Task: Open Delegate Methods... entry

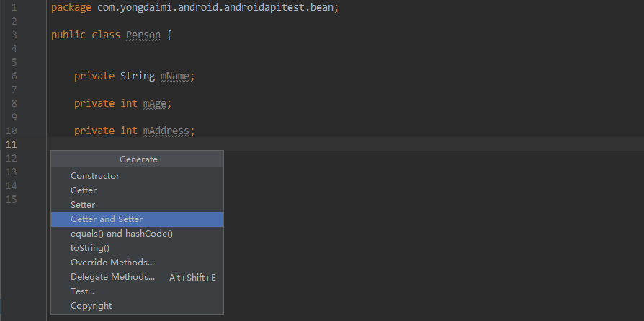Action: pyautogui.click(x=137, y=277)
